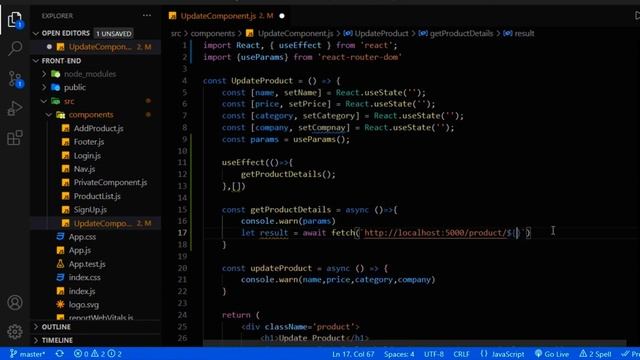Click 1 UNSAVED badge in Open Editors
Image resolution: width=640 pixels, height=360 pixels.
pos(113,33)
